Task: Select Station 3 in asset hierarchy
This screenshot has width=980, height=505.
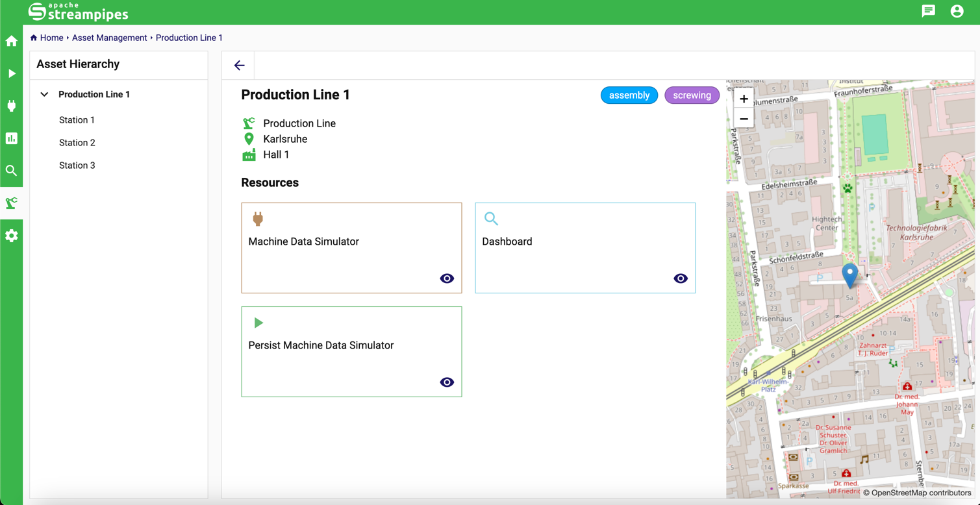Action: [x=77, y=166]
